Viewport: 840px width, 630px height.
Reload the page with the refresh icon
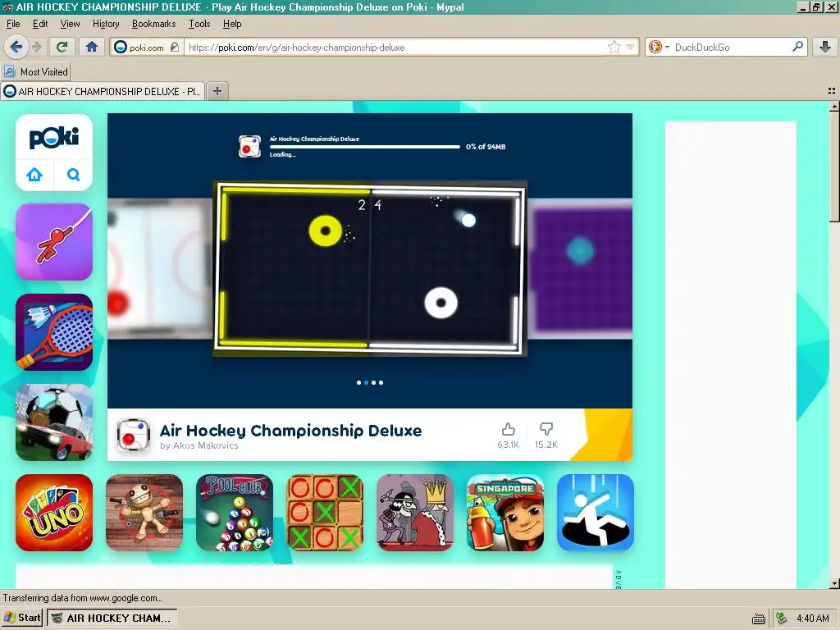(62, 47)
